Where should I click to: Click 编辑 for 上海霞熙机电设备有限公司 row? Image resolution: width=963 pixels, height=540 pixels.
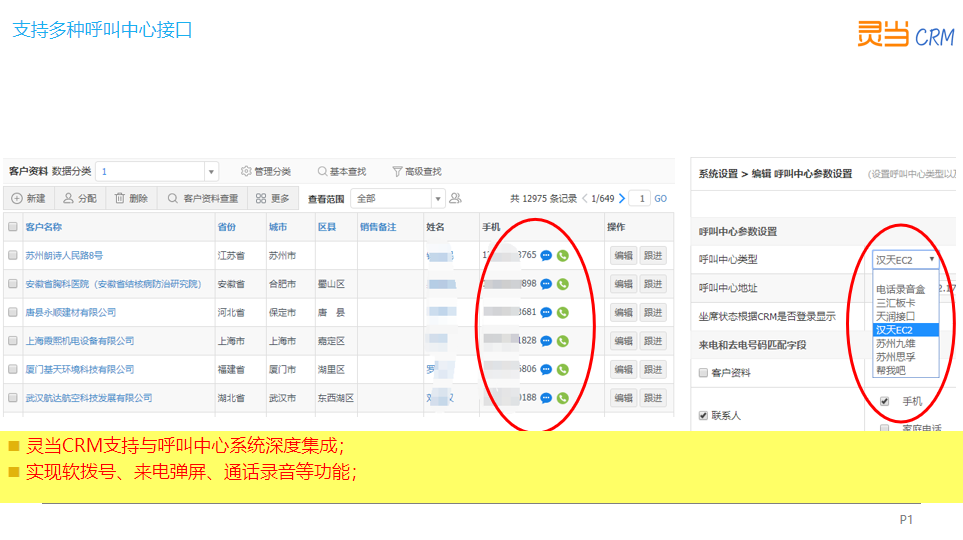(623, 341)
